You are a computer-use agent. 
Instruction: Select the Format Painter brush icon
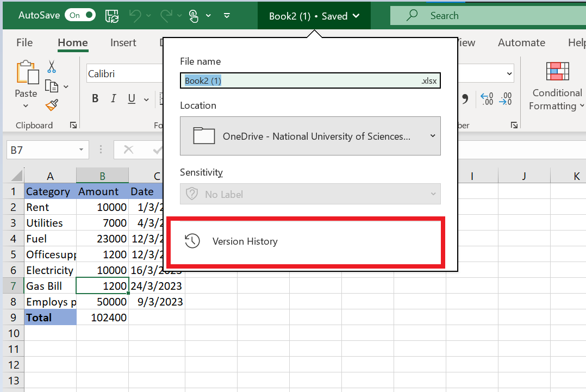tap(52, 105)
